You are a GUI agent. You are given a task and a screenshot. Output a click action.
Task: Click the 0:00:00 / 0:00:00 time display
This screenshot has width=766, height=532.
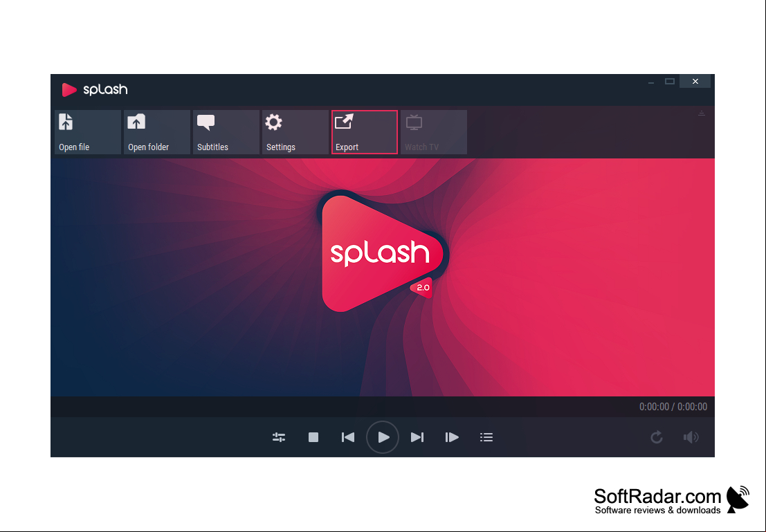673,407
